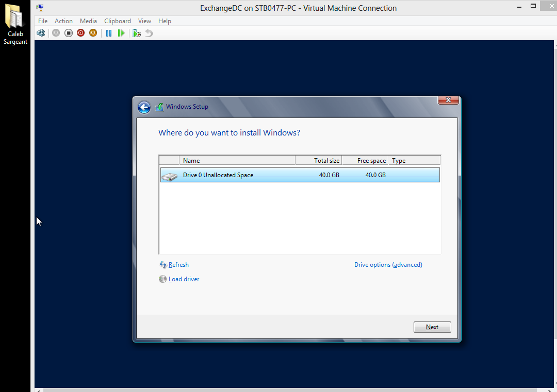Click the Total size column header
The image size is (557, 392).
(x=319, y=160)
